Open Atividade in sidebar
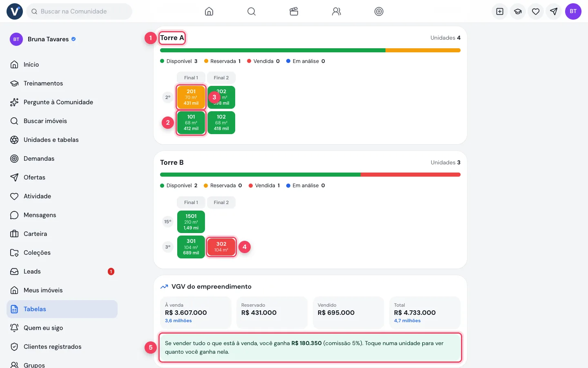This screenshot has width=588, height=368. [62, 196]
